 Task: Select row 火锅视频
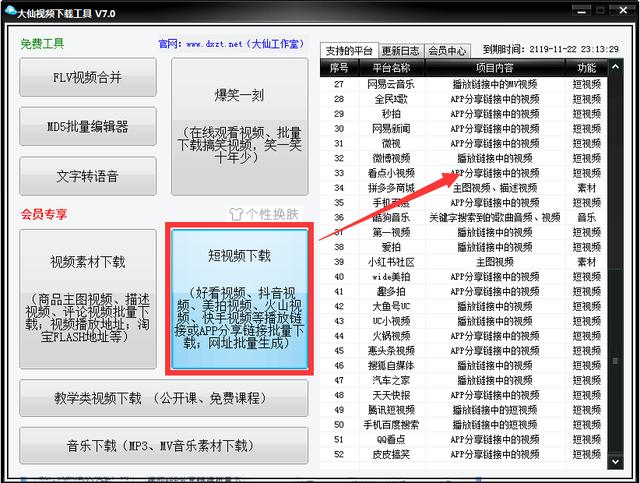pyautogui.click(x=463, y=336)
